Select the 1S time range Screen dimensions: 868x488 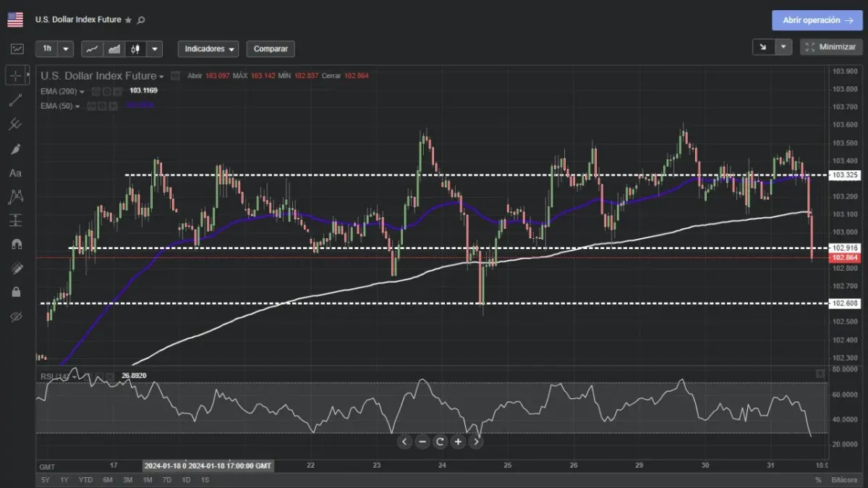(x=205, y=480)
